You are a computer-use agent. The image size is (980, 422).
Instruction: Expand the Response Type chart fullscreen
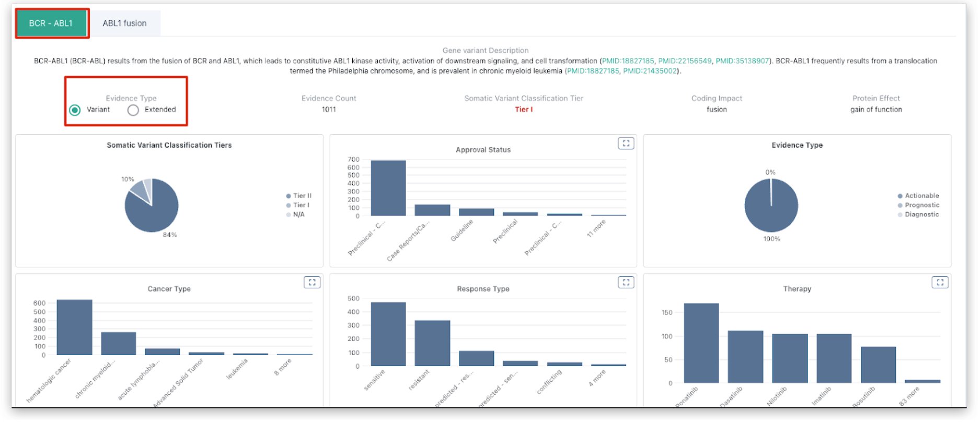pyautogui.click(x=626, y=282)
